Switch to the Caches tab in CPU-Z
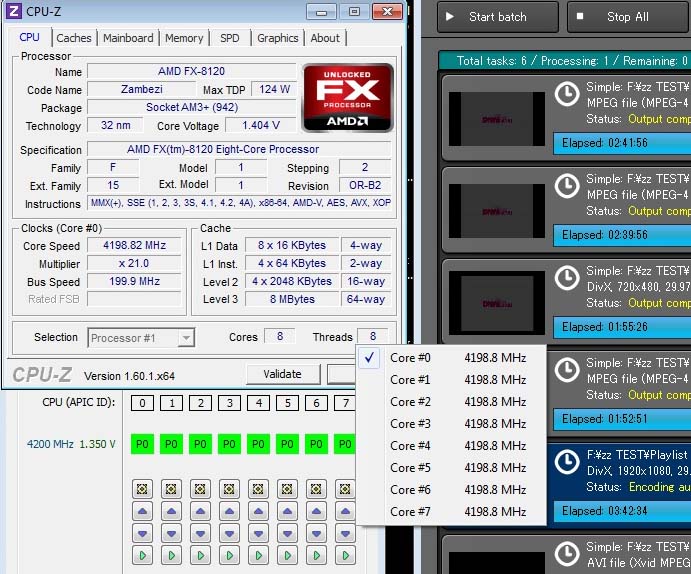The height and width of the screenshot is (574, 691). click(x=74, y=38)
